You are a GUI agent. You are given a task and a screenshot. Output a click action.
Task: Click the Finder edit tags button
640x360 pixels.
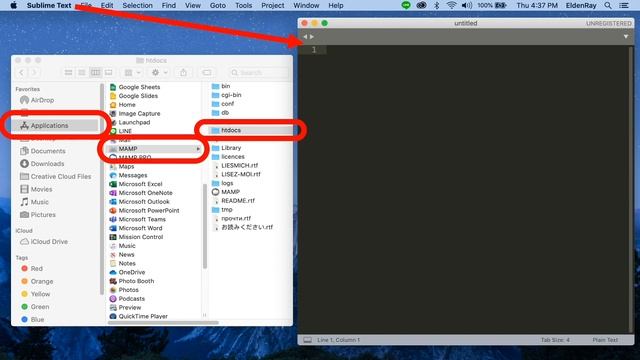(x=207, y=73)
